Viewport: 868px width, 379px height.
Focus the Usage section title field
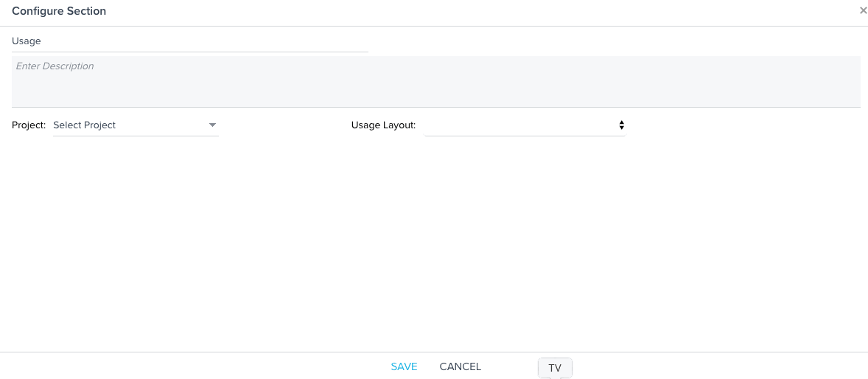click(x=190, y=41)
